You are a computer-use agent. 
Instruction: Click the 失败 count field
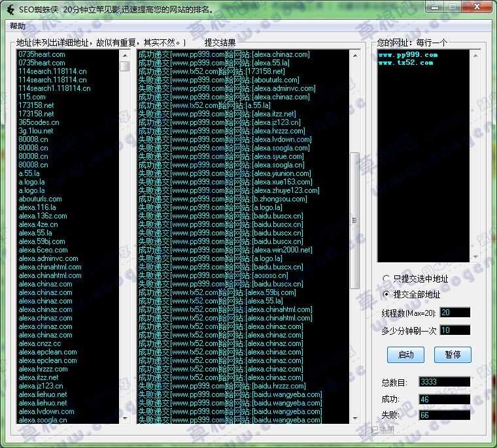[x=445, y=415]
